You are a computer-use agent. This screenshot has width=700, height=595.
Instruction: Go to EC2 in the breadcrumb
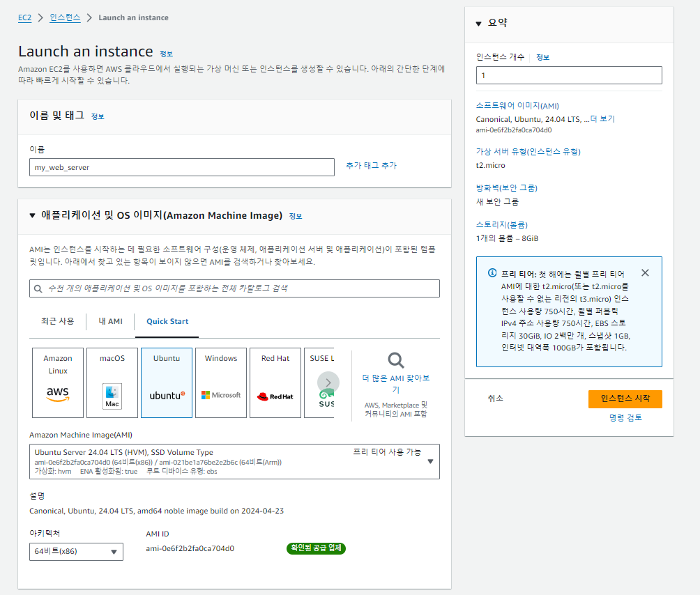[x=24, y=17]
